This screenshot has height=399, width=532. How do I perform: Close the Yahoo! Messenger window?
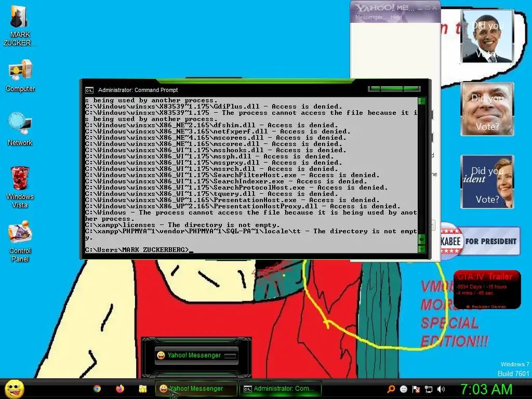[434, 8]
